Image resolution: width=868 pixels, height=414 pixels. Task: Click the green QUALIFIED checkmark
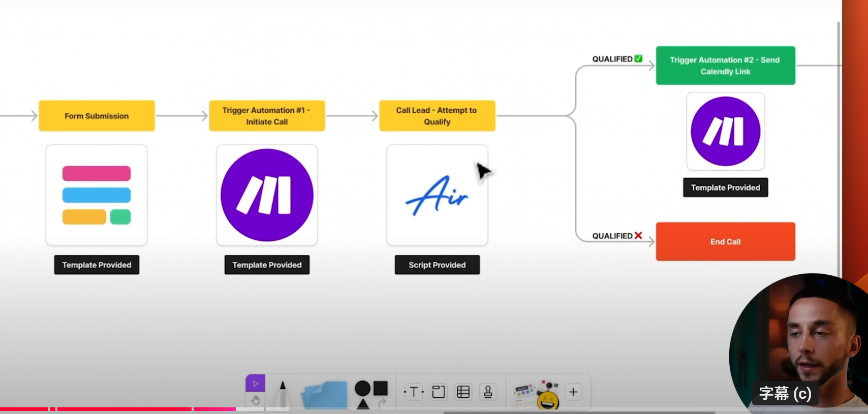click(638, 58)
